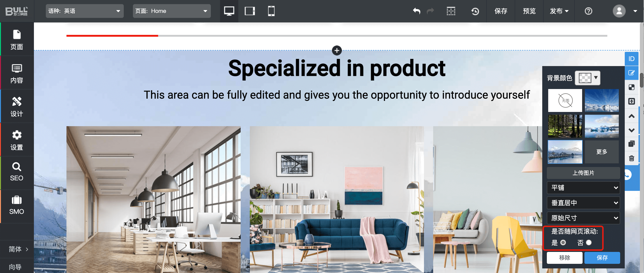Open the 语种 language dropdown
Image resolution: width=644 pixels, height=273 pixels.
point(85,11)
